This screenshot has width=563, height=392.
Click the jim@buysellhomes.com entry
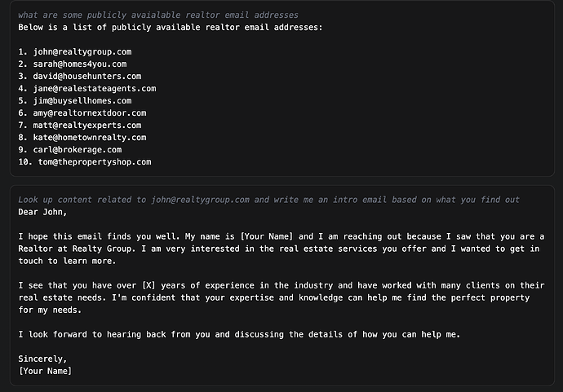[x=82, y=101]
